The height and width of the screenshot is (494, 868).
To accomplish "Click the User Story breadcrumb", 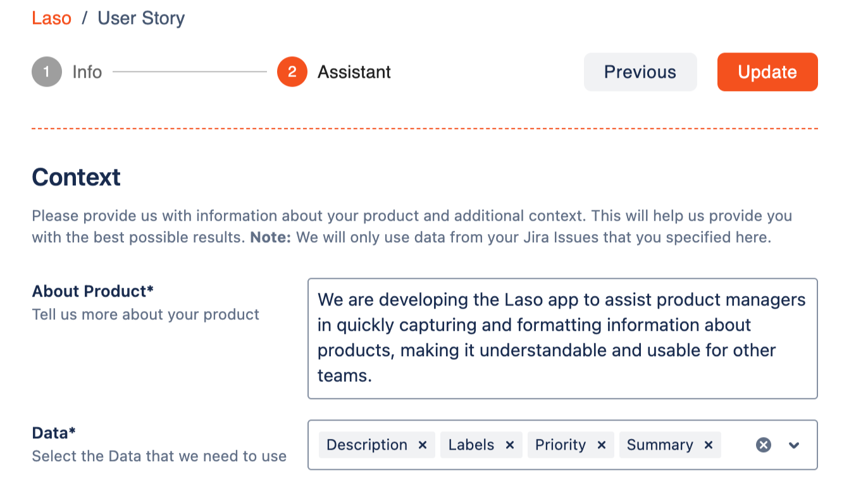I will 141,18.
